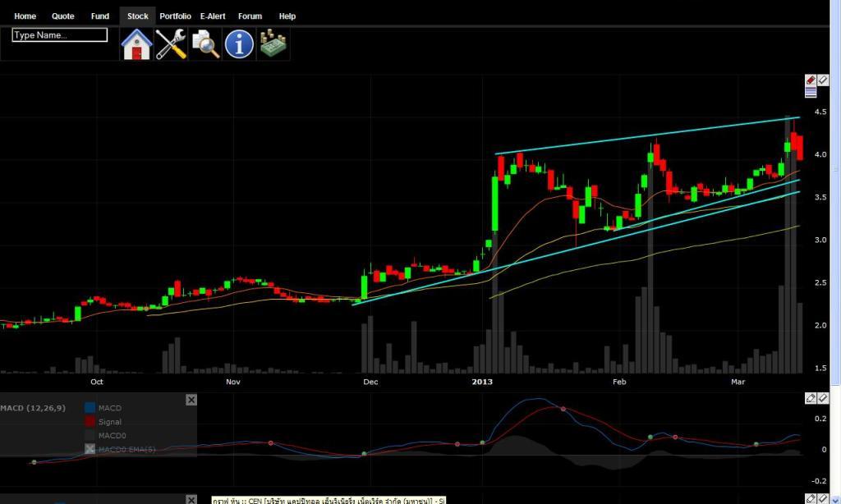The width and height of the screenshot is (841, 504).
Task: Click the 4.5 price axis label
Action: [820, 112]
